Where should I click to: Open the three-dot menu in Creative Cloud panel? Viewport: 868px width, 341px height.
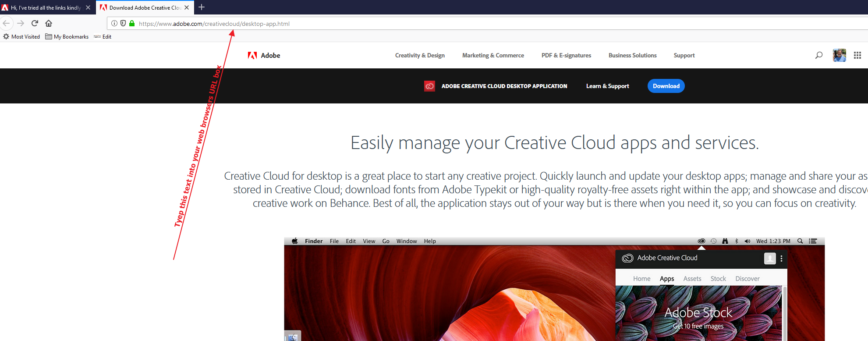781,259
